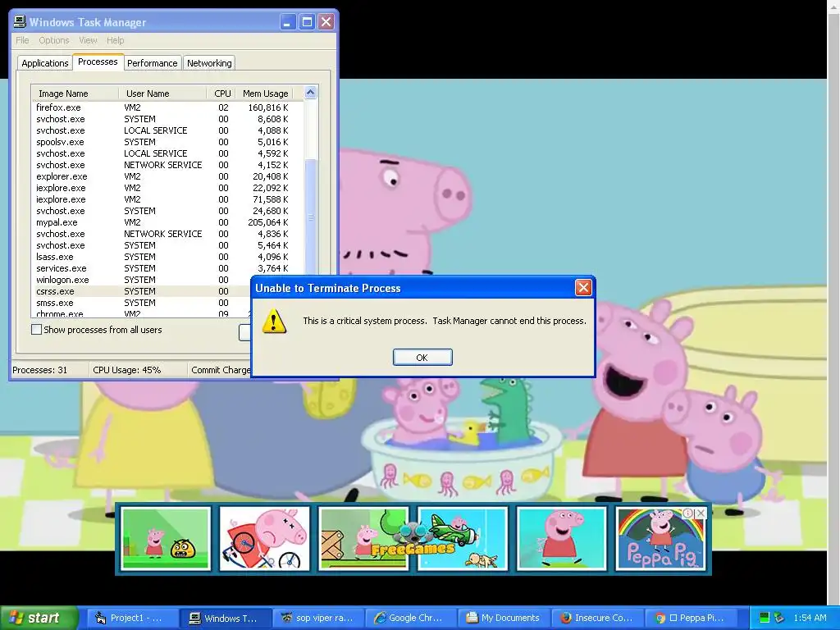The width and height of the screenshot is (840, 630).
Task: Open the Peppa wooden crate game thumbnail
Action: pos(363,538)
